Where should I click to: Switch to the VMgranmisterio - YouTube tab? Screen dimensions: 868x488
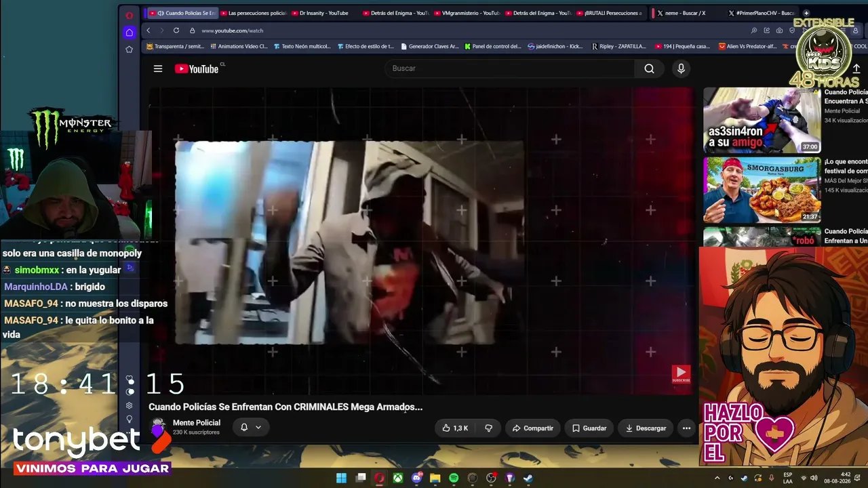(467, 13)
